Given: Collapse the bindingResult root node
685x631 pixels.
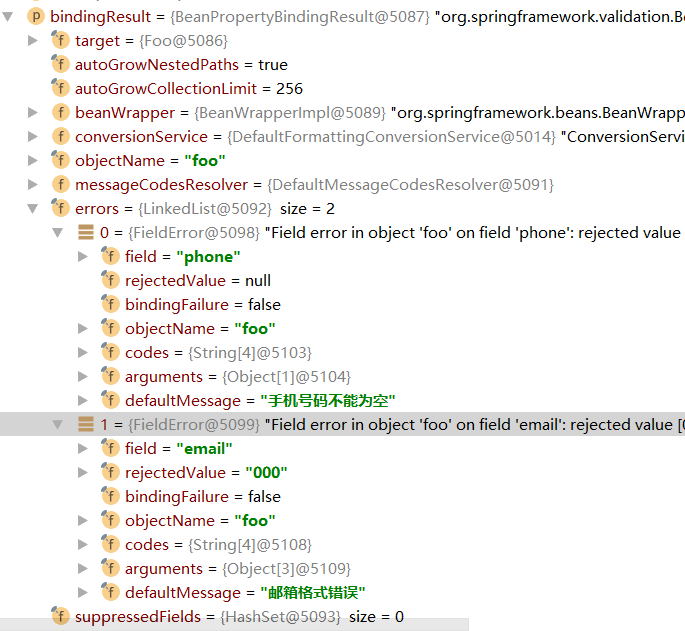Looking at the screenshot, I should click(7, 17).
